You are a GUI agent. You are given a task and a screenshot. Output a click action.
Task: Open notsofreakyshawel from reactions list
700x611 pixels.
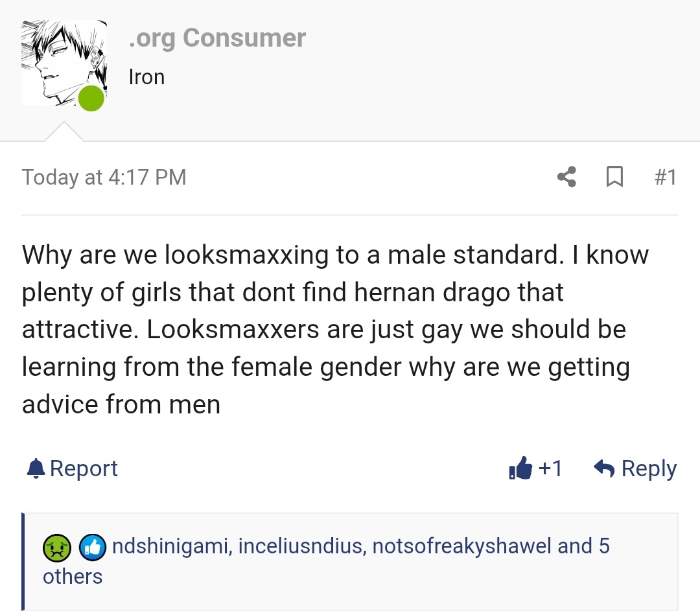pos(461,546)
